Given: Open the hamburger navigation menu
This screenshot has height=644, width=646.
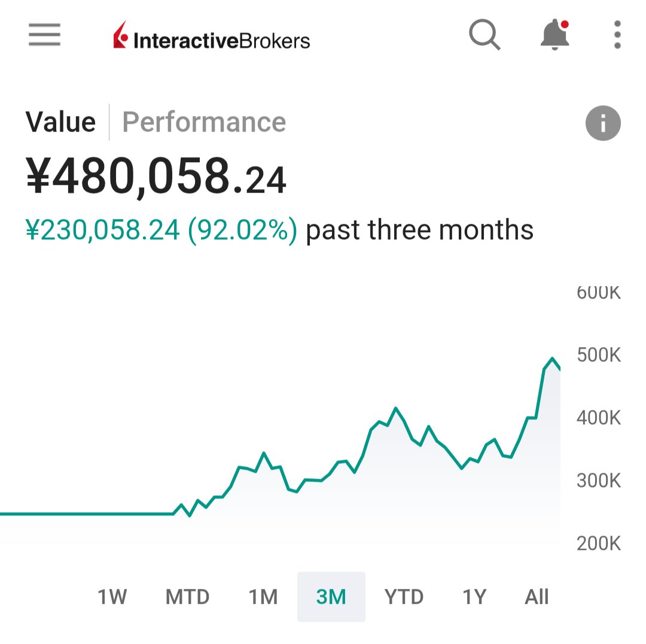Looking at the screenshot, I should pos(44,35).
